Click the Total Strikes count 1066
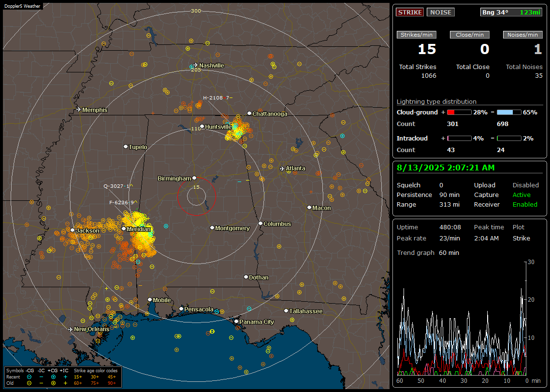The image size is (550, 392). pyautogui.click(x=429, y=76)
